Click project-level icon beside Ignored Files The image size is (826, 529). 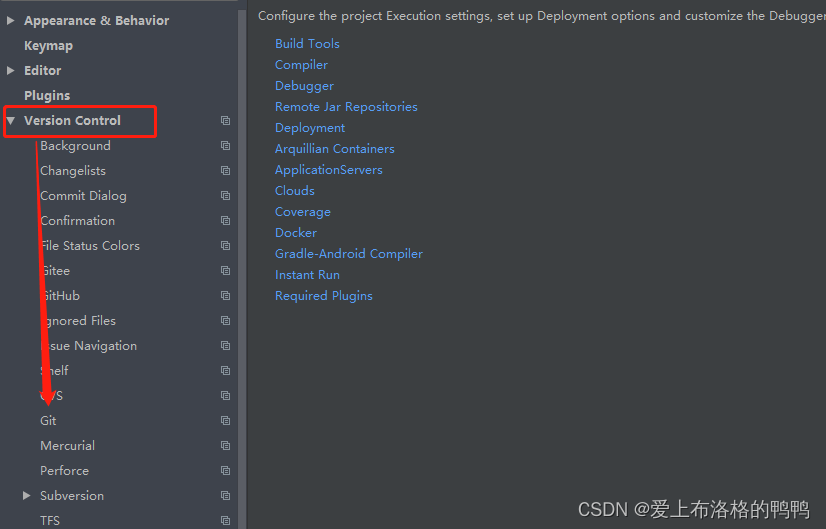(225, 321)
